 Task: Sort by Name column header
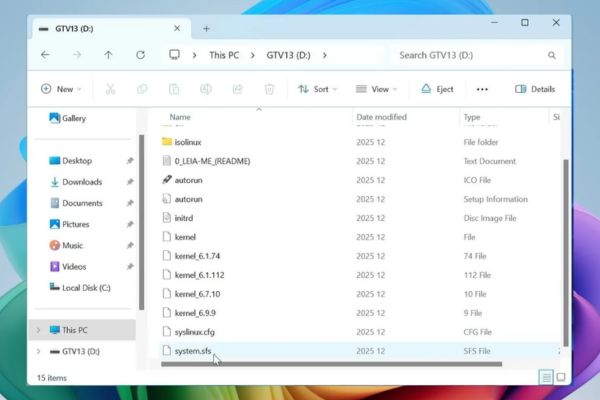(x=180, y=117)
